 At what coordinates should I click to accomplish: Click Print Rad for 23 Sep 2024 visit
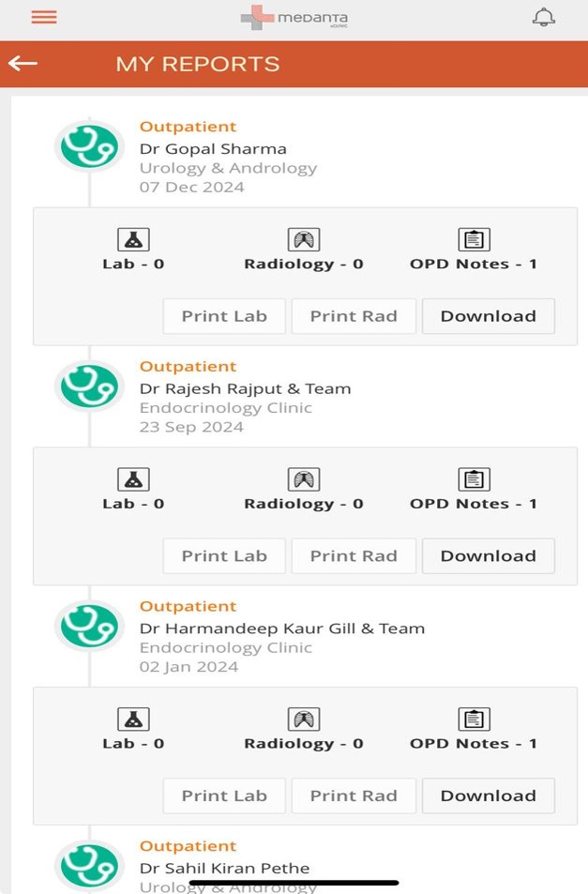[354, 556]
